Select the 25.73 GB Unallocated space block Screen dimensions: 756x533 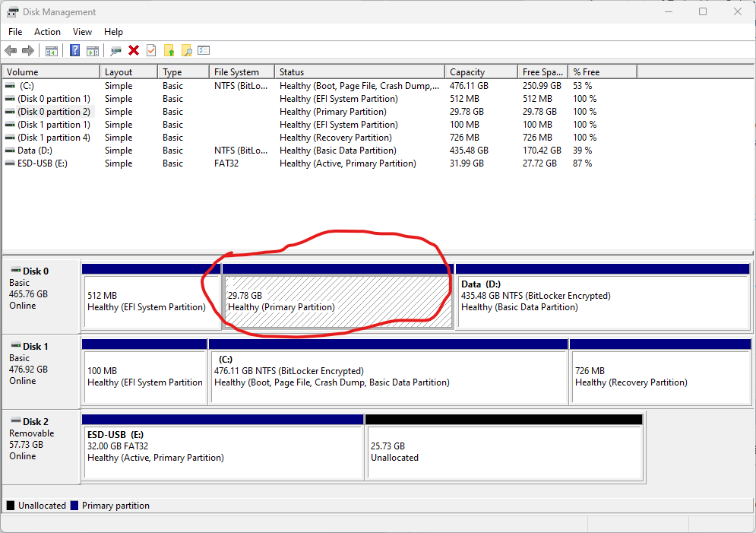(504, 452)
